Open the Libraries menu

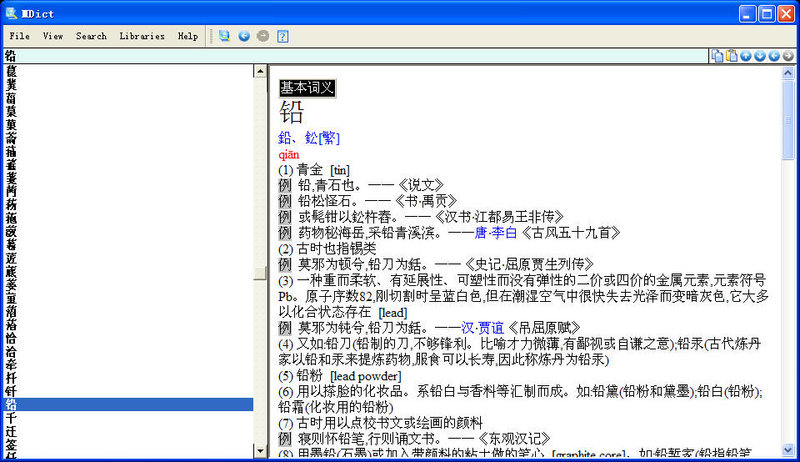[x=142, y=36]
